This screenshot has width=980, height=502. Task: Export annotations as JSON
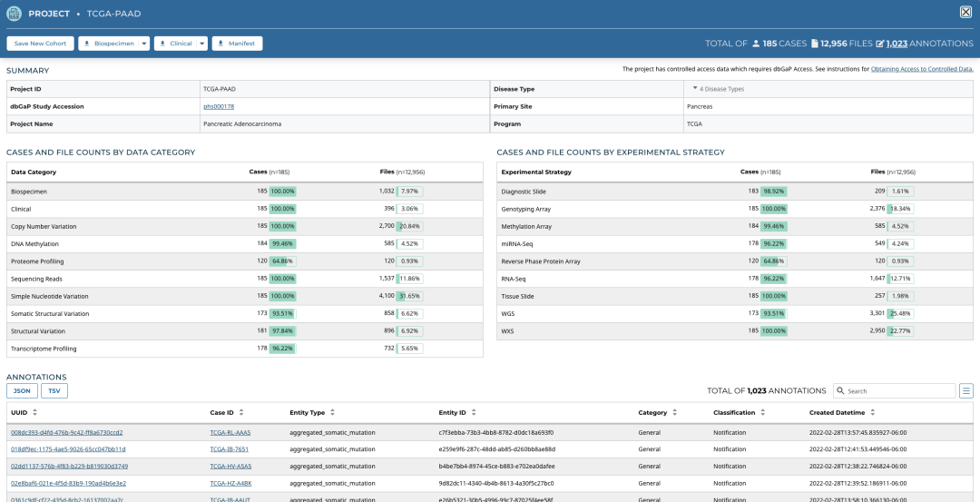(22, 390)
